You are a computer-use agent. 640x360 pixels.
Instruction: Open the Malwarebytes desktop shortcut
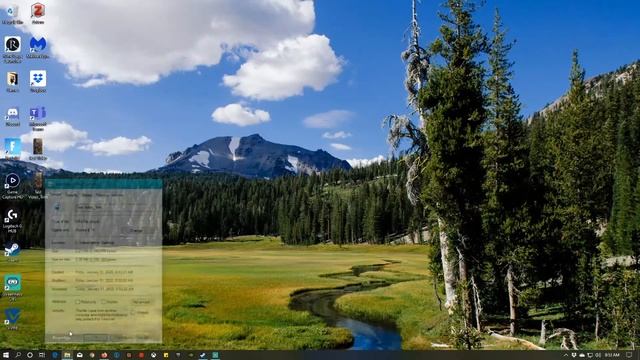(x=38, y=47)
